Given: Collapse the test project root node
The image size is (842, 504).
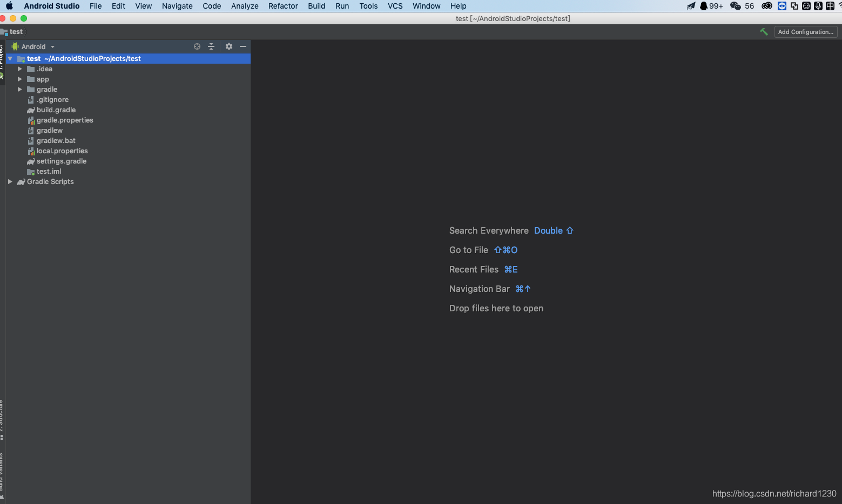Looking at the screenshot, I should click(10, 59).
